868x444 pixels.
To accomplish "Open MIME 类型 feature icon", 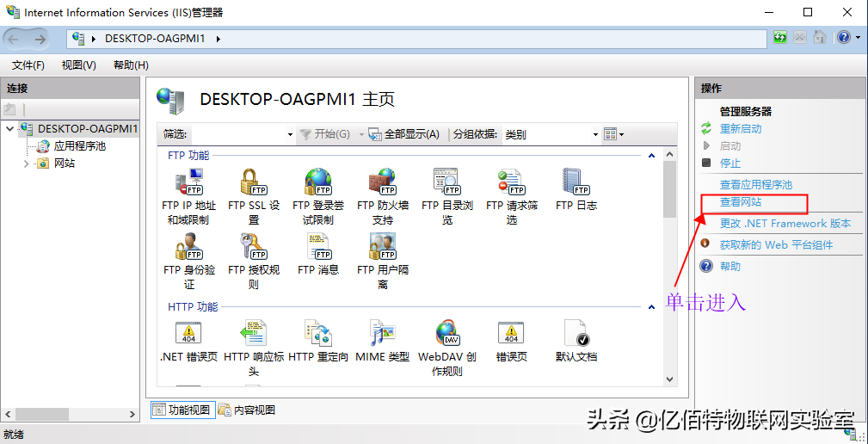I will point(382,334).
